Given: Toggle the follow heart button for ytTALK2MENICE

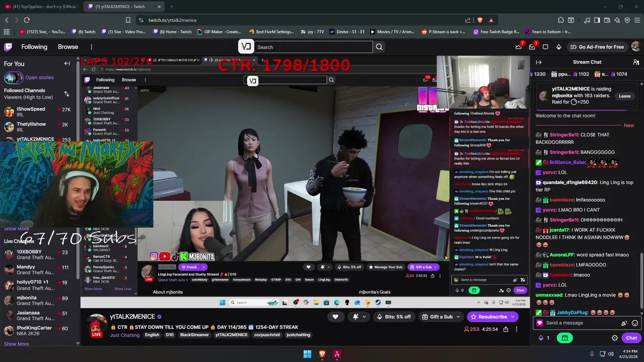Looking at the screenshot, I should point(335,317).
